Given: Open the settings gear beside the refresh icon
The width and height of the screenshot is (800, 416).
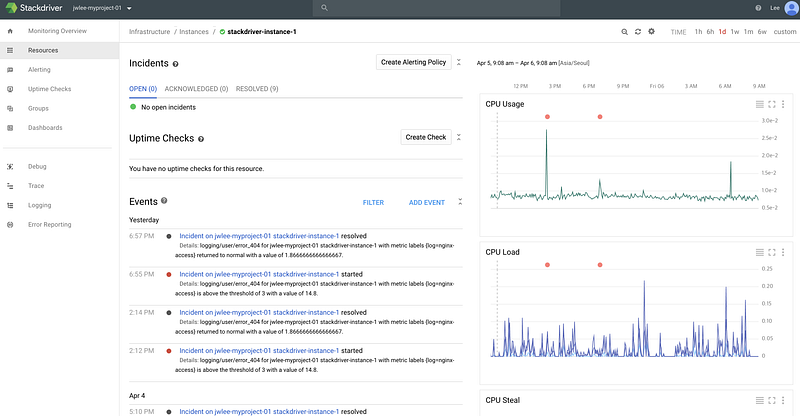Looking at the screenshot, I should 652,32.
